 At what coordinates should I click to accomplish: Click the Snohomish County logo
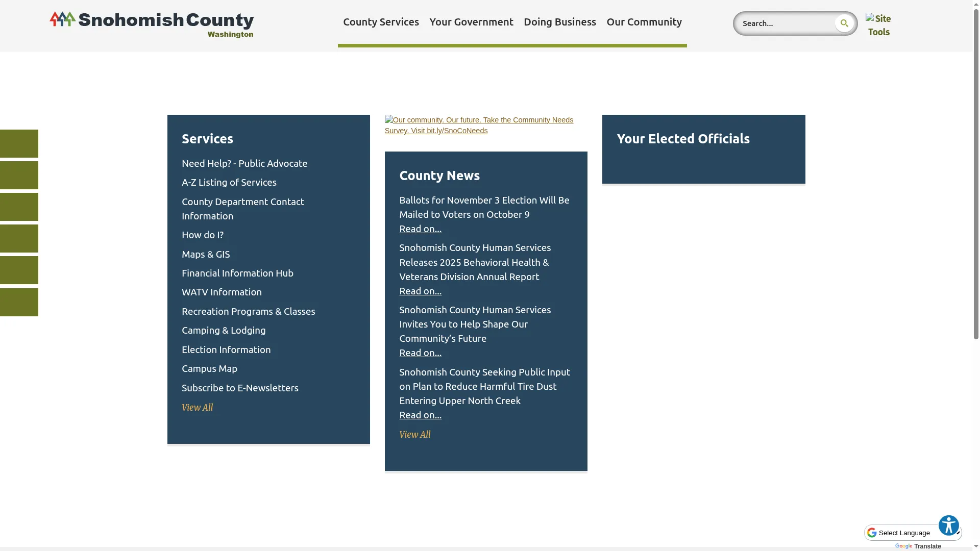(x=152, y=24)
